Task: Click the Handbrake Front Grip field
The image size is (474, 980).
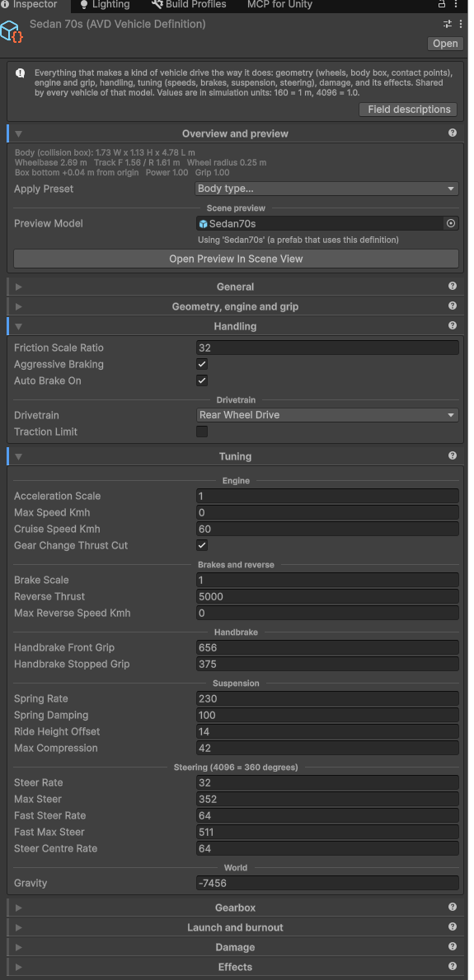Action: 327,647
